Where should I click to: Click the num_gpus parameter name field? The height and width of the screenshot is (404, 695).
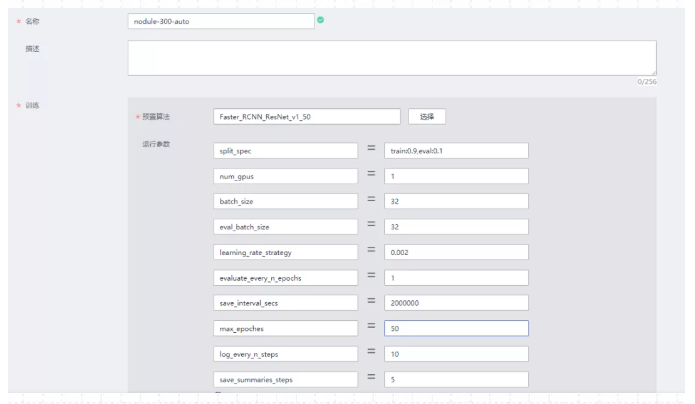click(285, 175)
